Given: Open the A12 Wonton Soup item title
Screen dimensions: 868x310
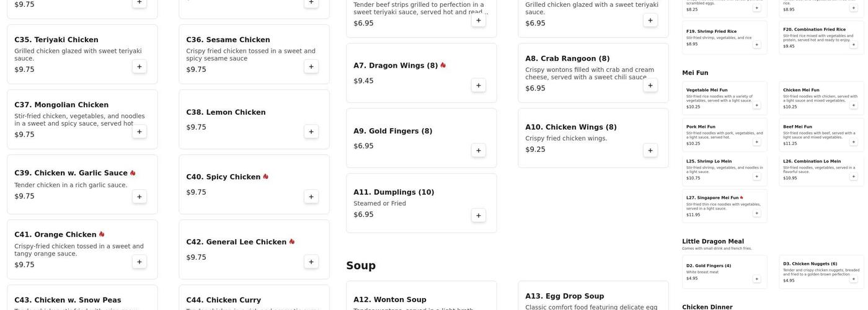Looking at the screenshot, I should click(390, 300).
